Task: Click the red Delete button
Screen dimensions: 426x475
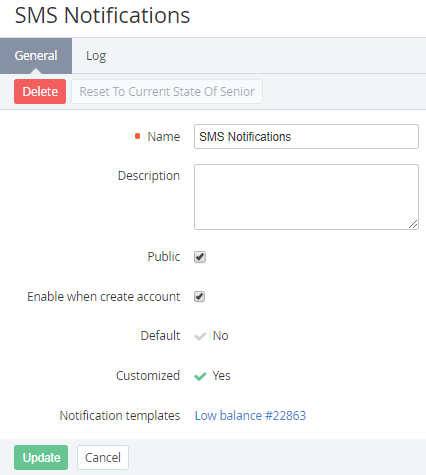Action: pos(40,92)
